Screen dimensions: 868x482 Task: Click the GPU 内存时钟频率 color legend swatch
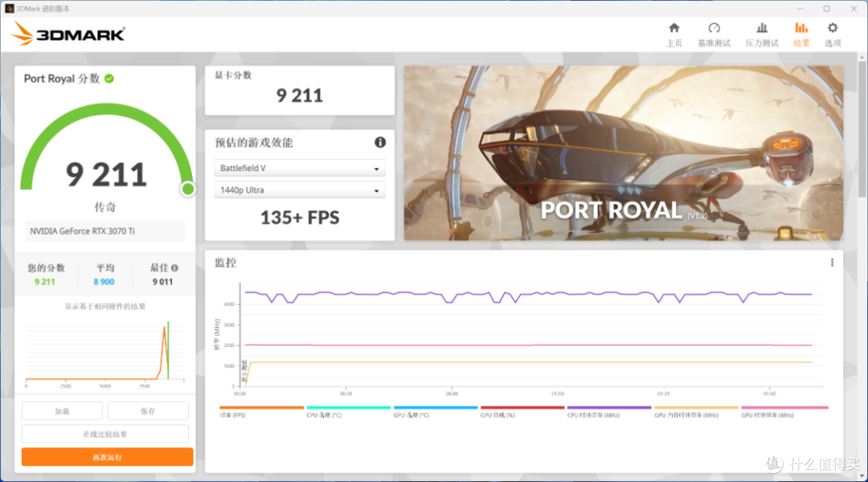click(696, 408)
